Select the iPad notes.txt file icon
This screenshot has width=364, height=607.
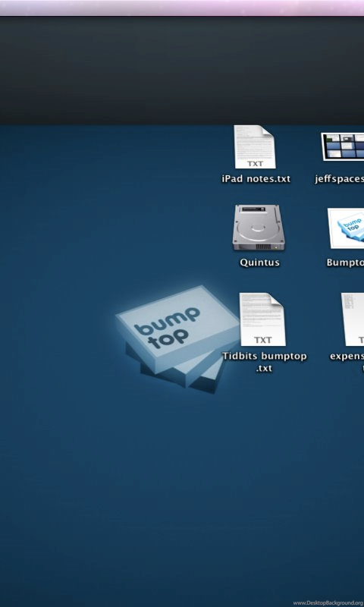(x=255, y=146)
